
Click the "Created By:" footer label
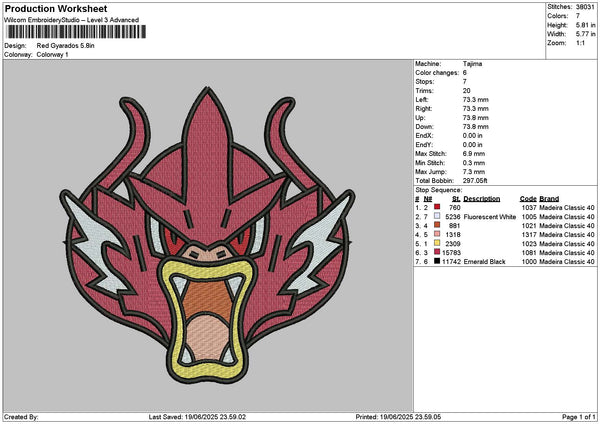click(21, 417)
